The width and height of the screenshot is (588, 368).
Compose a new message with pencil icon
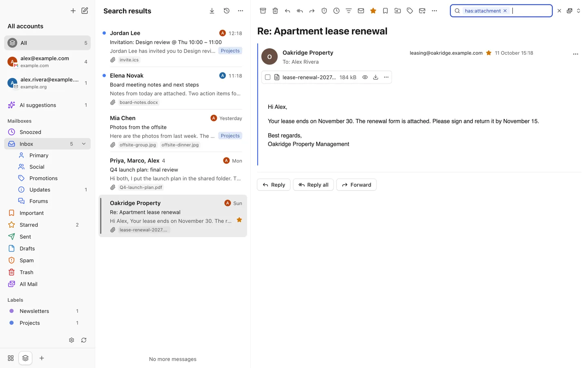coord(85,11)
